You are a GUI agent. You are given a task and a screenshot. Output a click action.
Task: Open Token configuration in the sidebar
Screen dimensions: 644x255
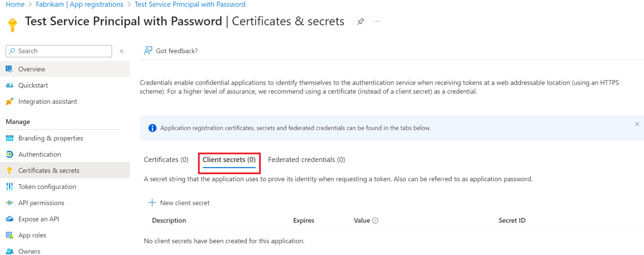click(x=47, y=187)
